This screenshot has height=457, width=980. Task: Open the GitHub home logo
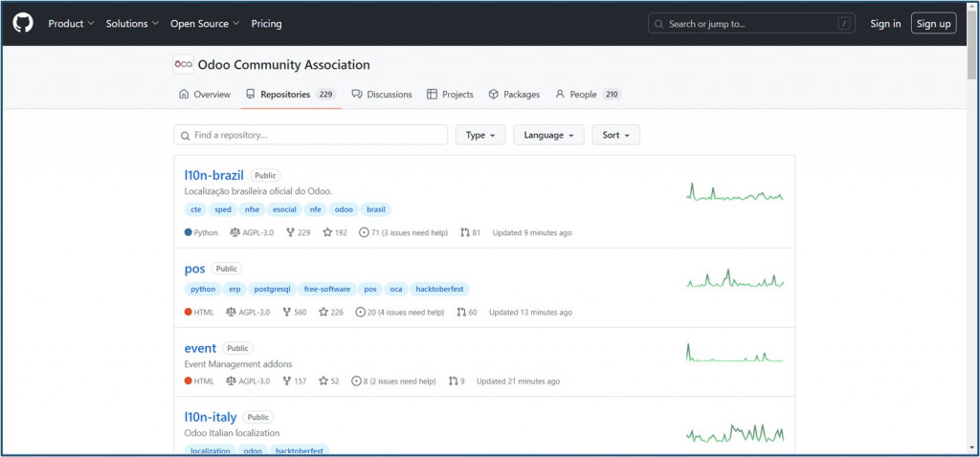pyautogui.click(x=23, y=24)
